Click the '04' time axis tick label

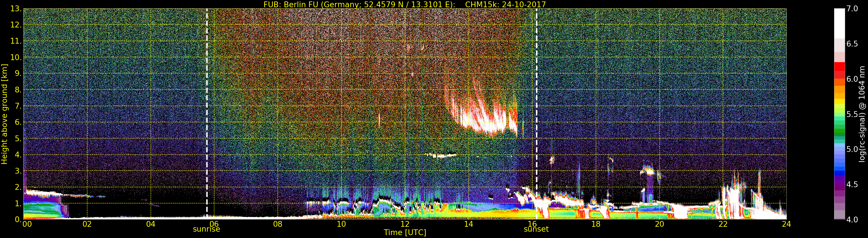click(x=151, y=224)
